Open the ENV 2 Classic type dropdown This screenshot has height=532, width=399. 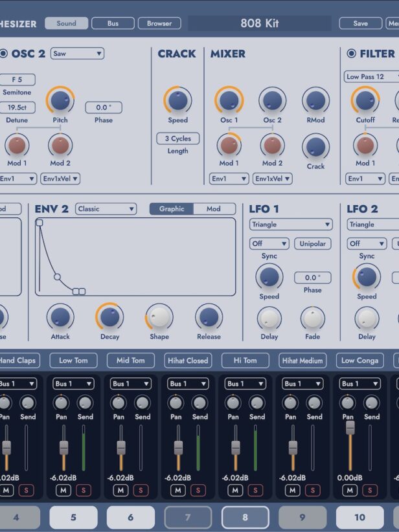[106, 209]
